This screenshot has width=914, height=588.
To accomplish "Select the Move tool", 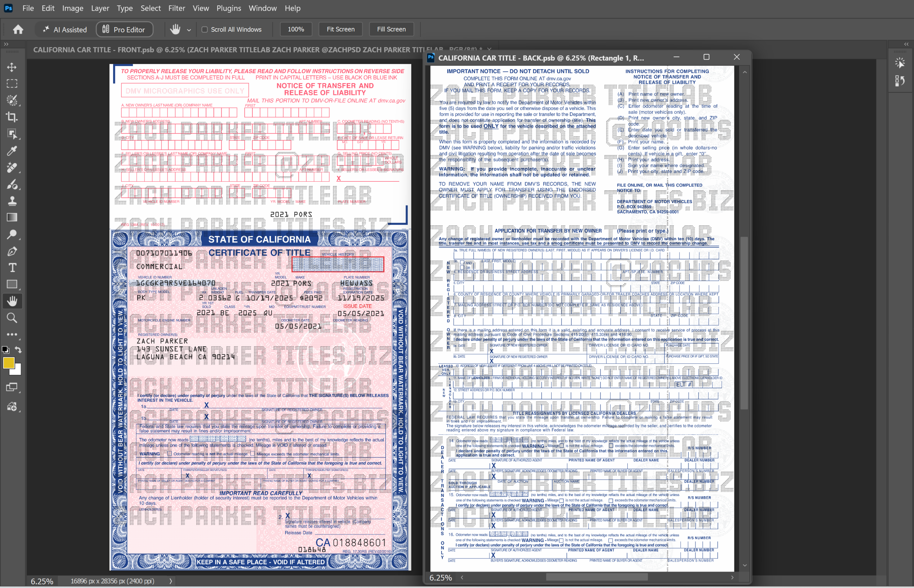I will click(12, 67).
